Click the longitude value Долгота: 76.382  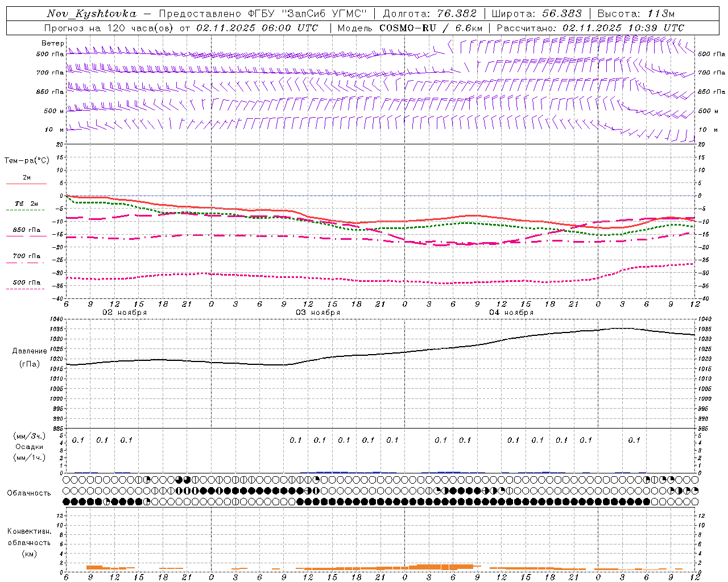[x=430, y=14]
